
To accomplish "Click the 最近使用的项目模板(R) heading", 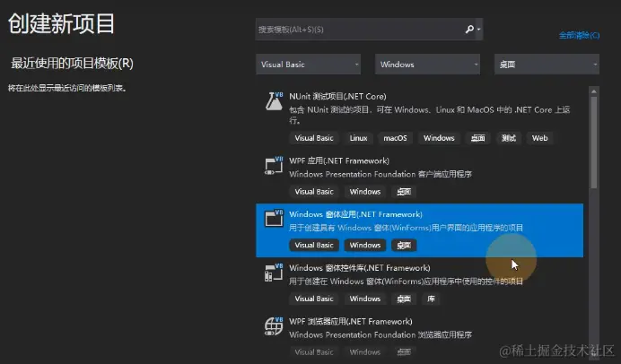I will [x=72, y=64].
